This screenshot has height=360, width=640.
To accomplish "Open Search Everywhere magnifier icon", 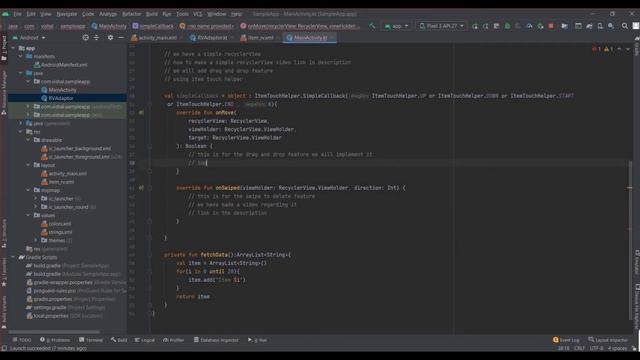I will [625, 26].
